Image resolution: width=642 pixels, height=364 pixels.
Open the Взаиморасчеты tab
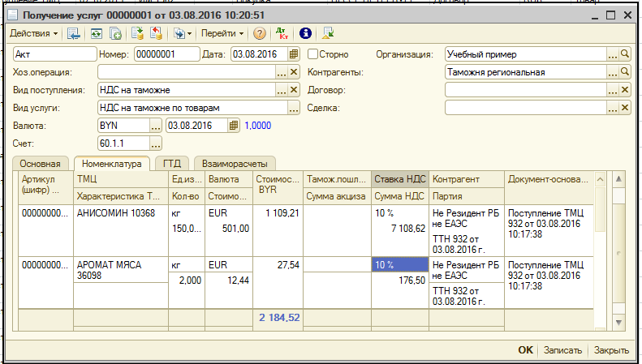click(x=233, y=163)
